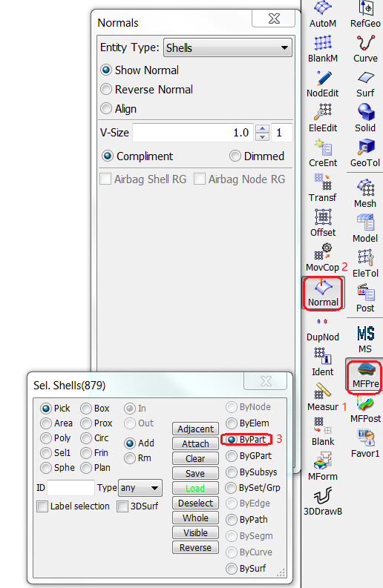Click the V-Size value field
The height and width of the screenshot is (588, 383).
click(194, 133)
